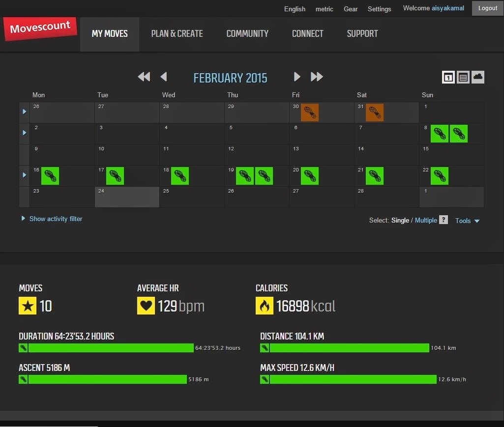Viewport: 504px width, 427px height.
Task: Go to next month with single right arrow
Action: [297, 77]
